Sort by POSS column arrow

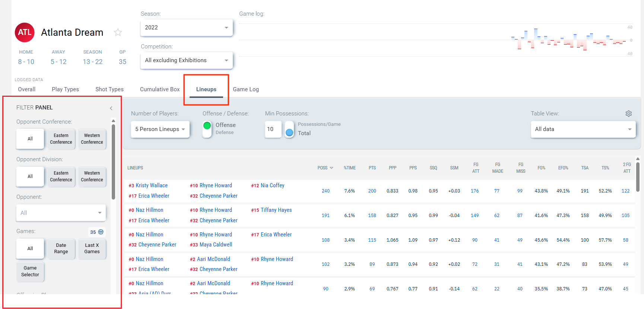coord(331,168)
